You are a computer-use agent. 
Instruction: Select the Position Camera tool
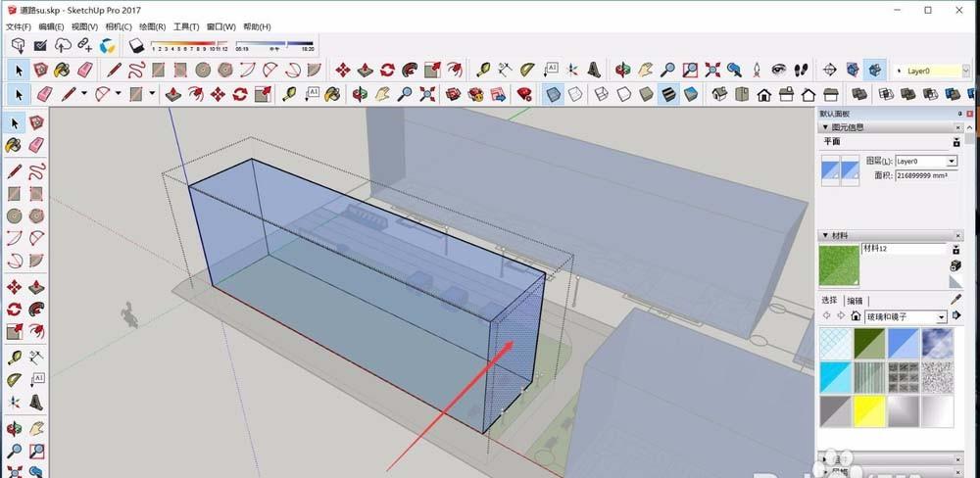point(757,70)
